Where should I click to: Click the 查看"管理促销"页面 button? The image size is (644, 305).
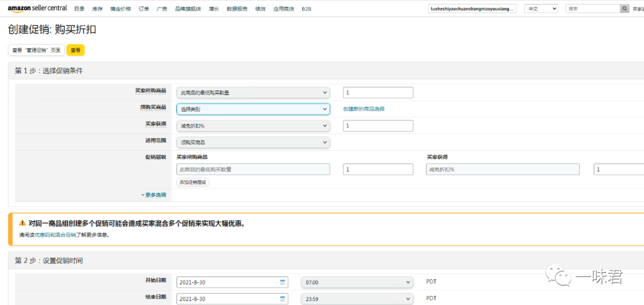[36, 50]
